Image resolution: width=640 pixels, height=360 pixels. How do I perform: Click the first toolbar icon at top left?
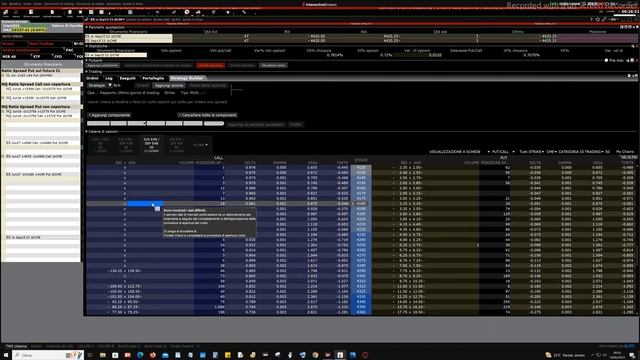tap(6, 13)
